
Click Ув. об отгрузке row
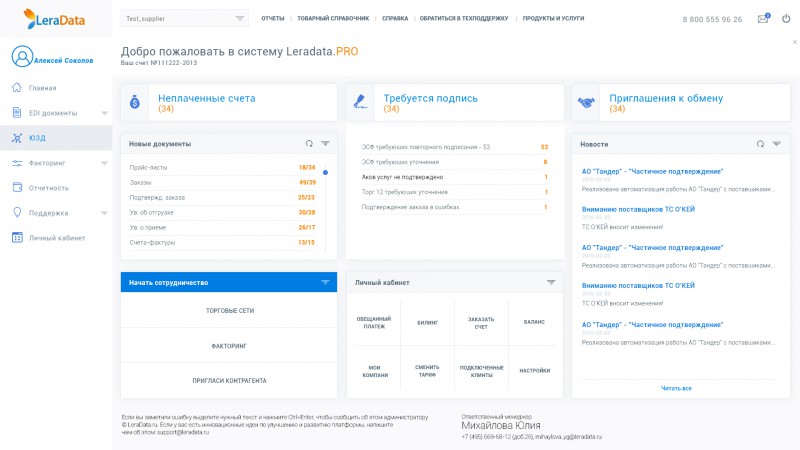pyautogui.click(x=222, y=212)
